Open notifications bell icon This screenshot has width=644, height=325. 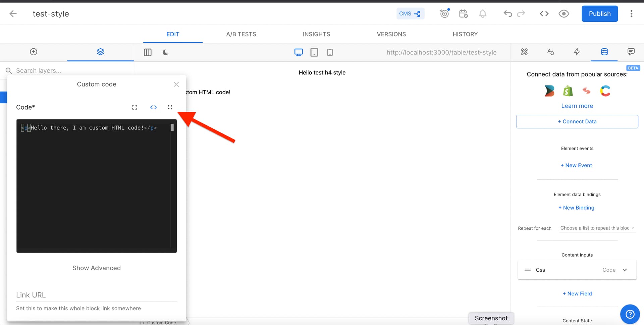(x=482, y=14)
